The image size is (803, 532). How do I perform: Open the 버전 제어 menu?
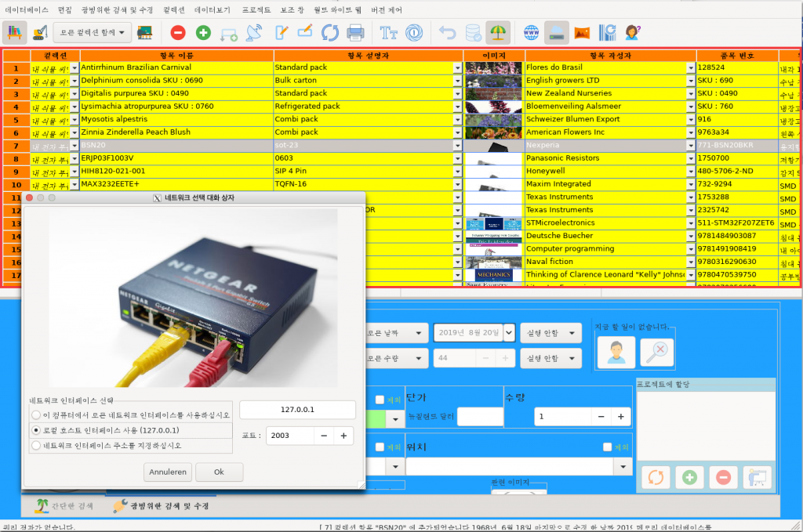click(386, 9)
